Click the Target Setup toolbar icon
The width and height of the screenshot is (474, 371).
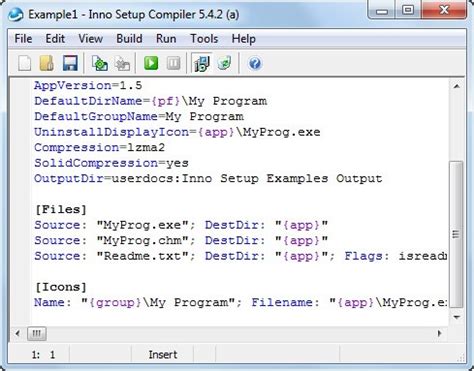tap(202, 63)
